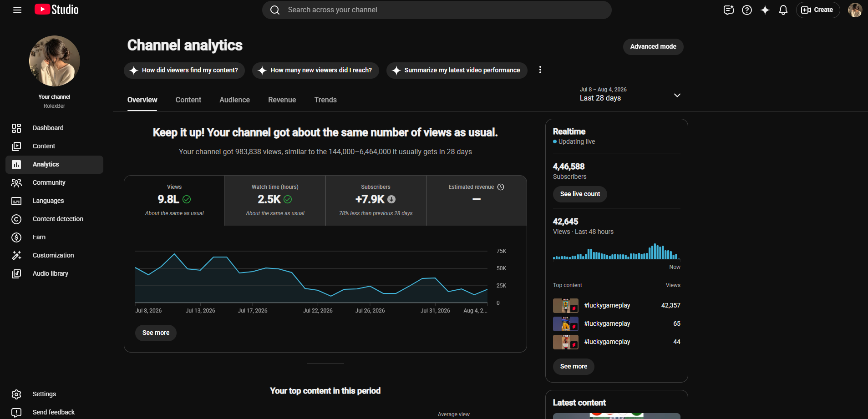
Task: Select the Watch time (hours) metric card
Action: (275, 201)
